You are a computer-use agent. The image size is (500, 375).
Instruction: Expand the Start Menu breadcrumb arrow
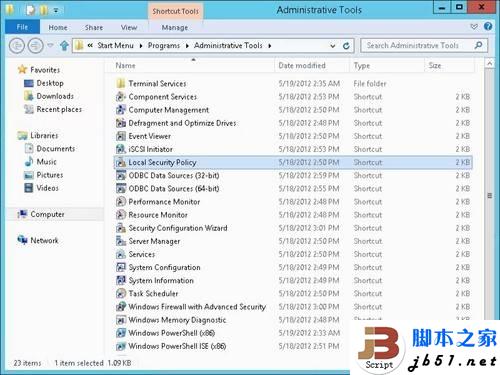141,46
